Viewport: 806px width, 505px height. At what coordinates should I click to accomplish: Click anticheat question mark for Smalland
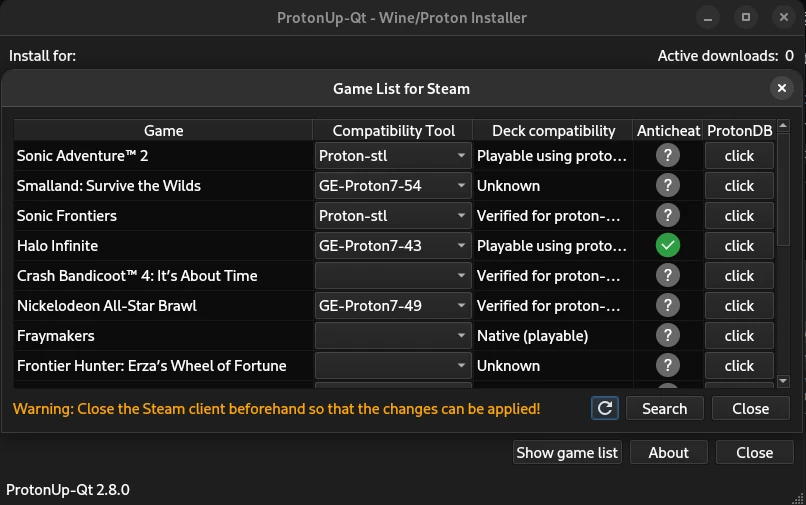[668, 185]
